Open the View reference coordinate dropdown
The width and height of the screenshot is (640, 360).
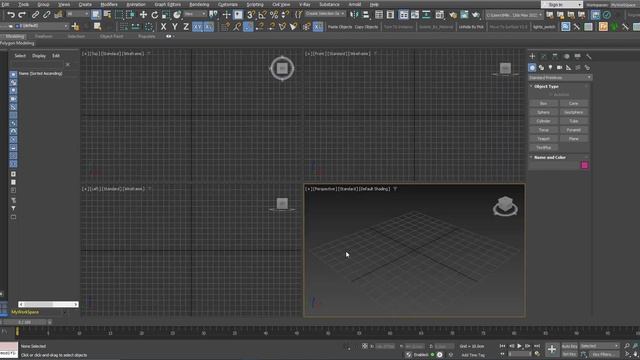point(195,14)
